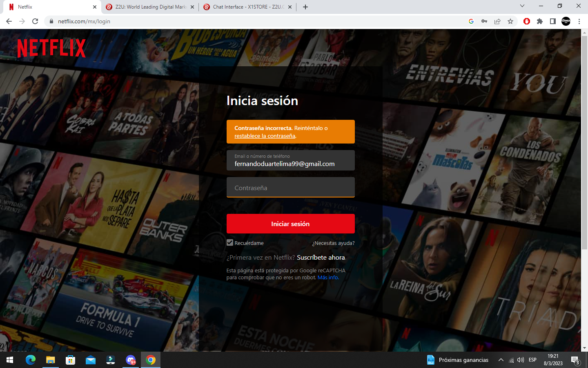The image size is (588, 368).
Task: Expand tab search chevron
Action: coord(522,6)
